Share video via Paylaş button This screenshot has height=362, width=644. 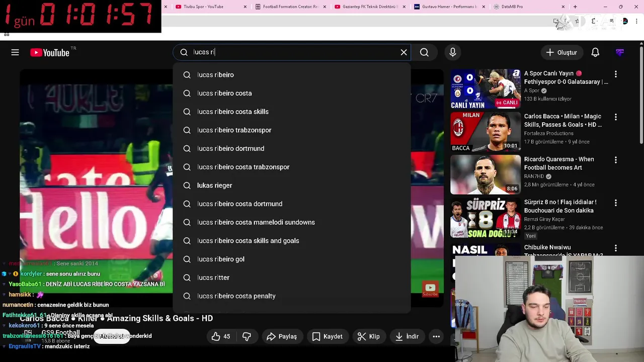click(282, 336)
